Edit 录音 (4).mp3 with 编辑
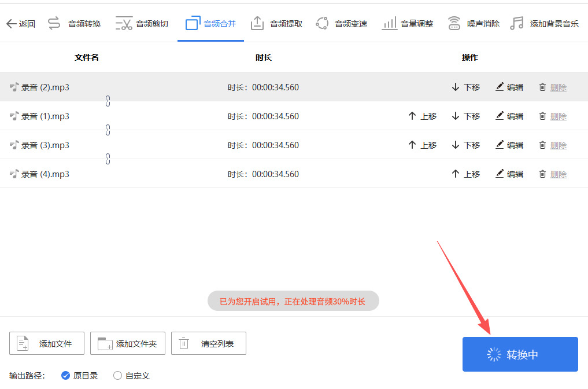The image size is (588, 389). pos(509,174)
